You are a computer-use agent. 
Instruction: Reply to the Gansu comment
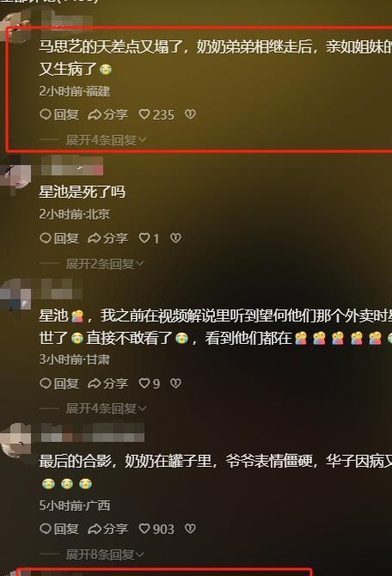59,383
